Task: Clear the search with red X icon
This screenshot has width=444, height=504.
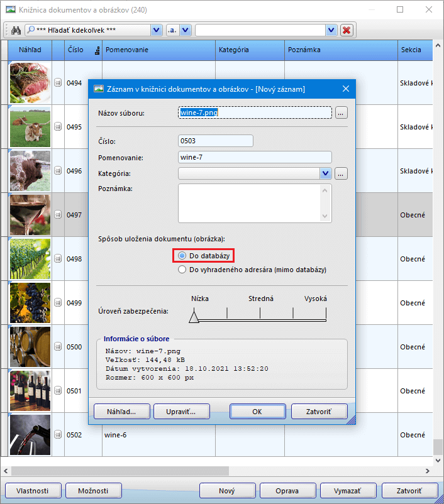Action: click(x=347, y=30)
